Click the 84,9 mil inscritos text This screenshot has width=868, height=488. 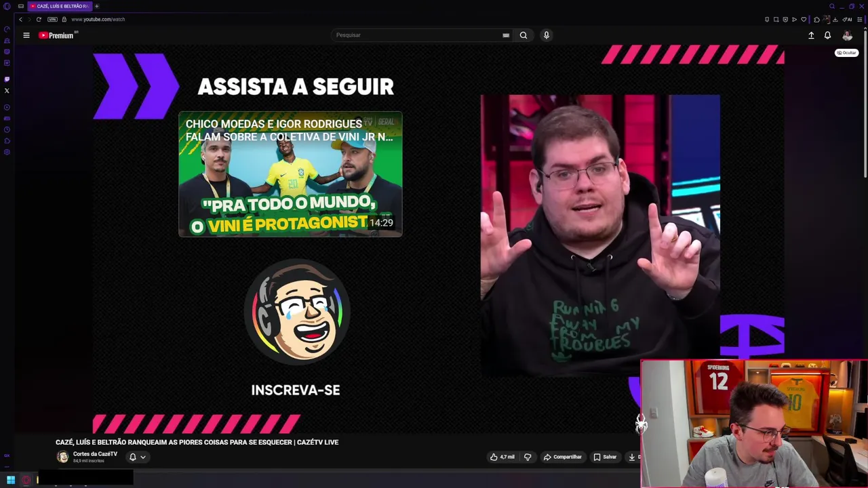pos(89,461)
